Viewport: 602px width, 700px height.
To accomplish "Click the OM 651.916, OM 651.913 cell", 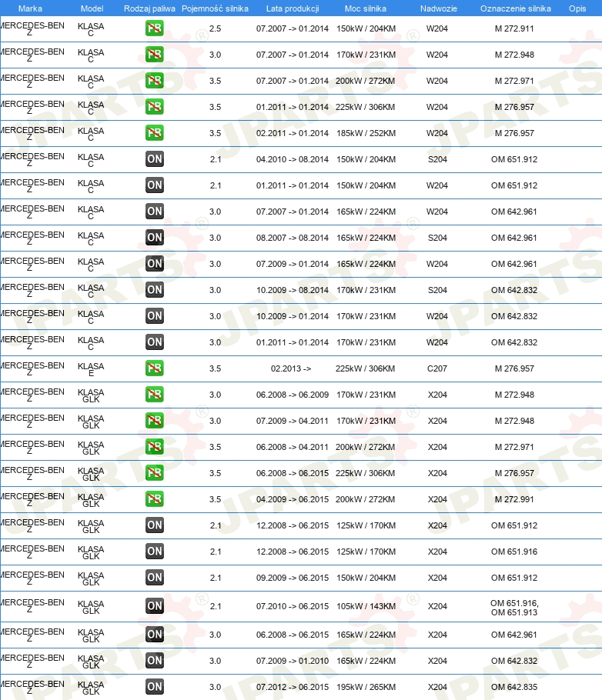I will (514, 608).
